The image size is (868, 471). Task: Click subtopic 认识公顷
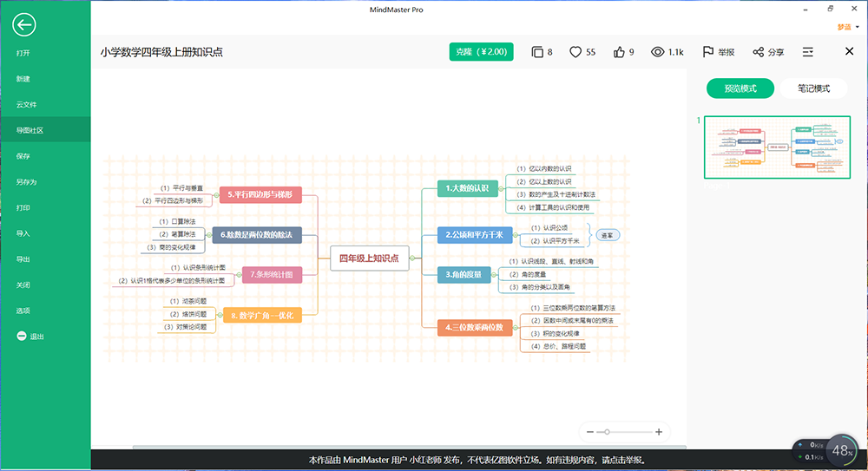point(549,227)
